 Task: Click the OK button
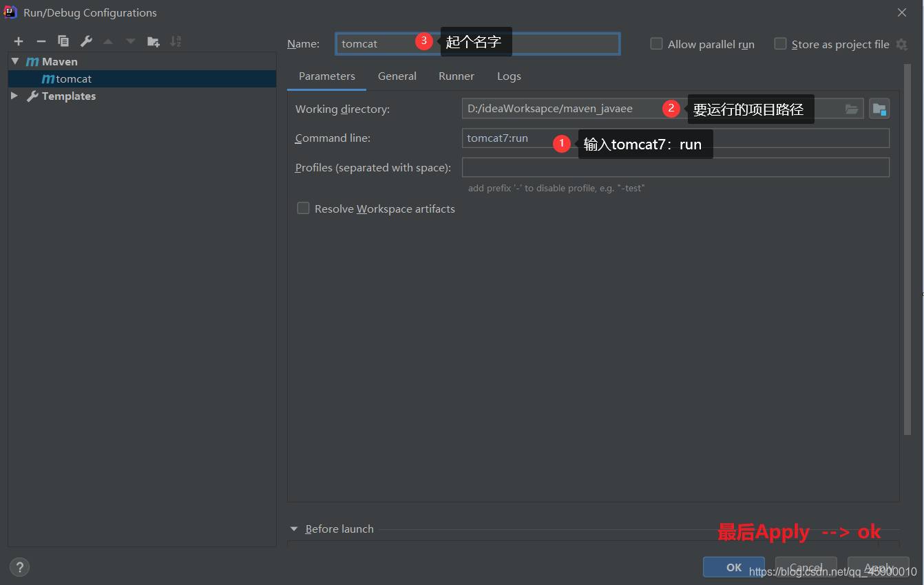pyautogui.click(x=734, y=567)
